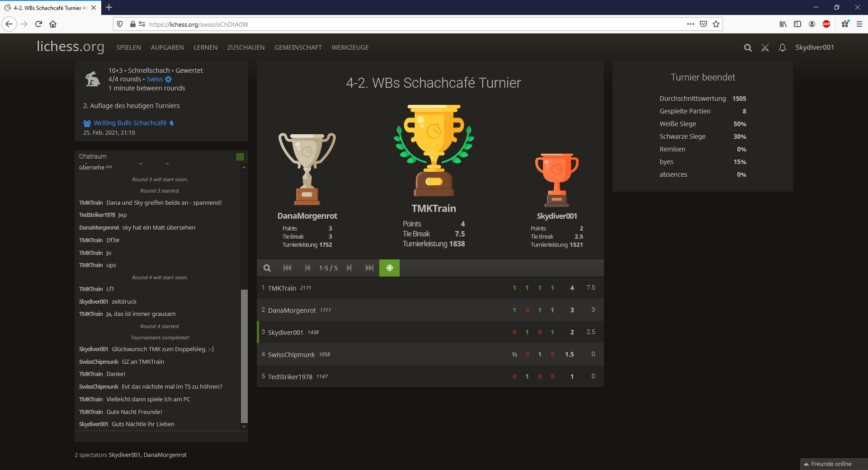Click the Swiss tournament type link
Screen dimensions: 868x470
pos(154,79)
